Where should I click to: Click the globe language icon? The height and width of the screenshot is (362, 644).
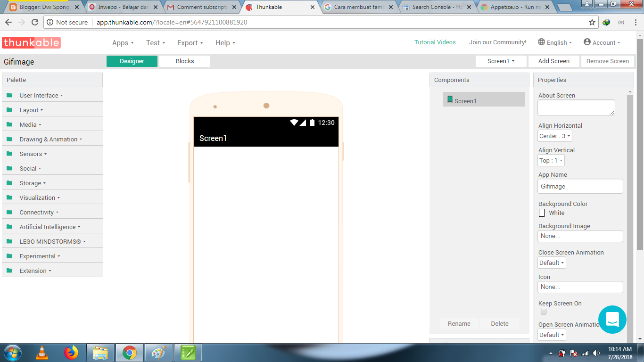pyautogui.click(x=541, y=42)
